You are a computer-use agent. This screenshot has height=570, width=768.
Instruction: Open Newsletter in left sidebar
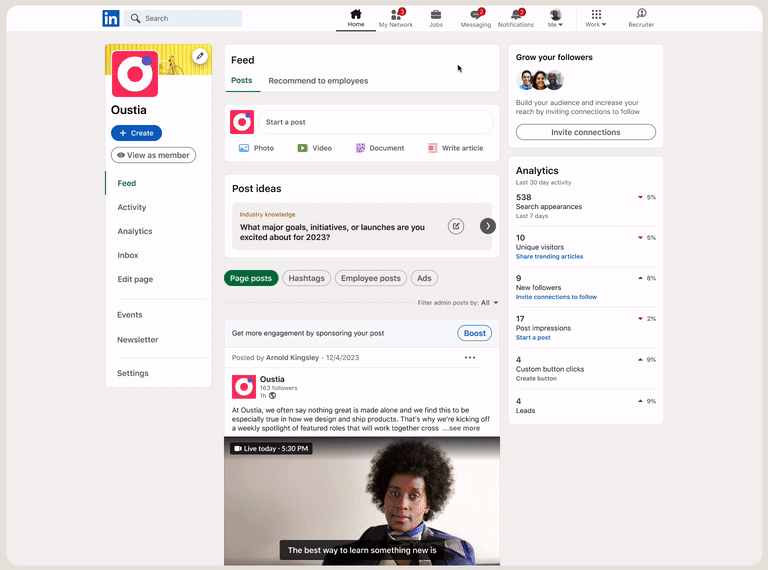[138, 340]
